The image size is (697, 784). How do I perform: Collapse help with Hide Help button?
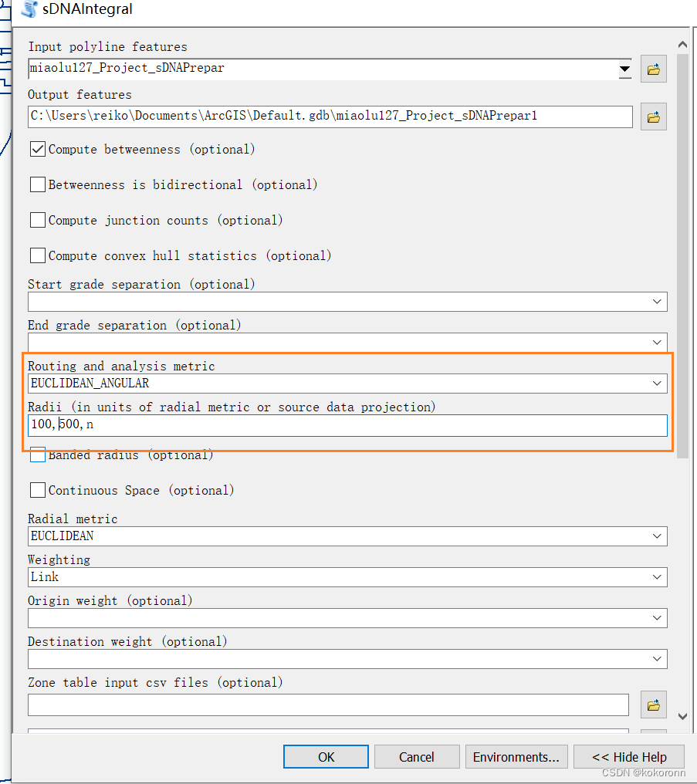628,756
